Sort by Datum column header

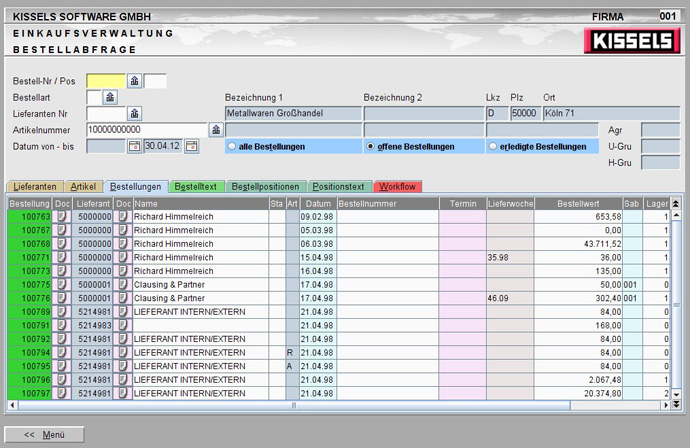(318, 204)
